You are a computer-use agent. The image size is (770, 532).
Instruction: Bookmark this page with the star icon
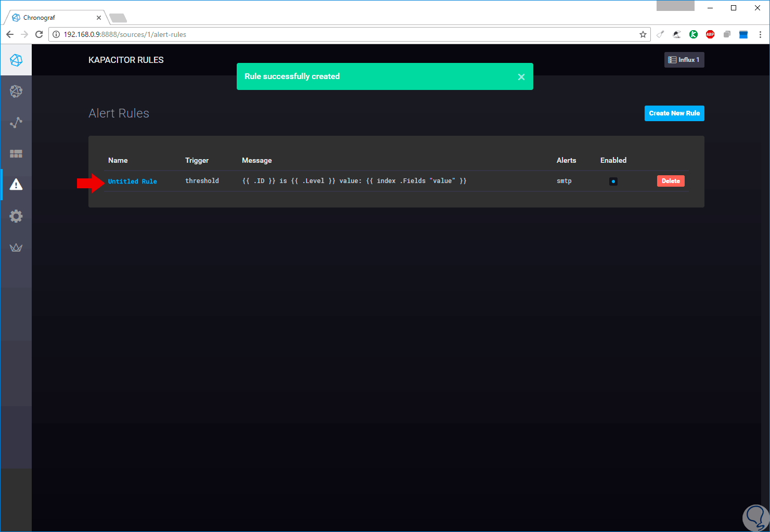(x=643, y=34)
